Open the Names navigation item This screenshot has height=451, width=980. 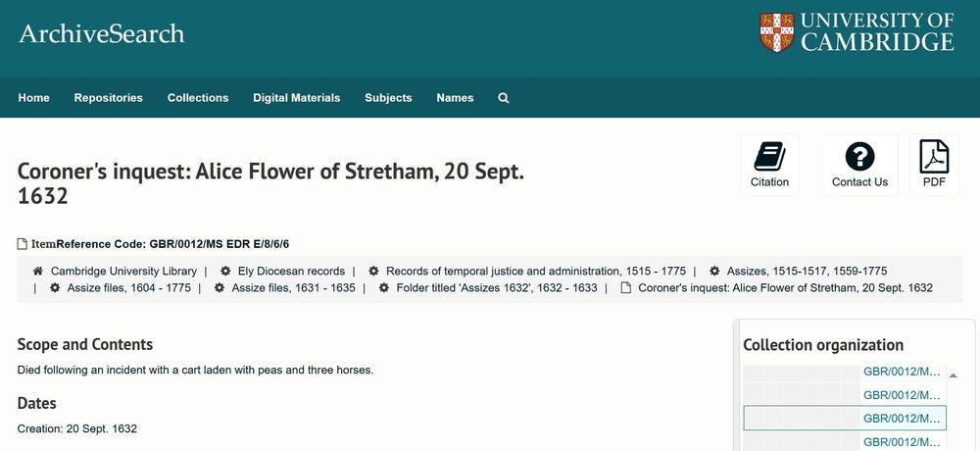[x=455, y=98]
